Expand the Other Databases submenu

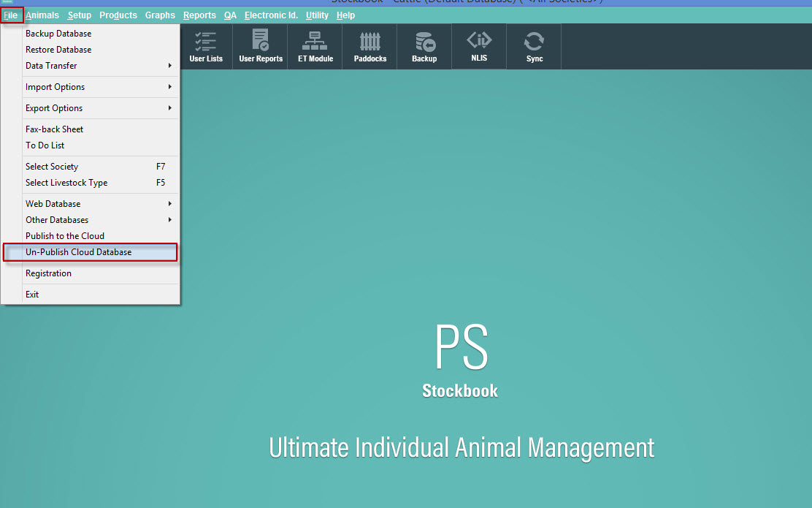91,220
